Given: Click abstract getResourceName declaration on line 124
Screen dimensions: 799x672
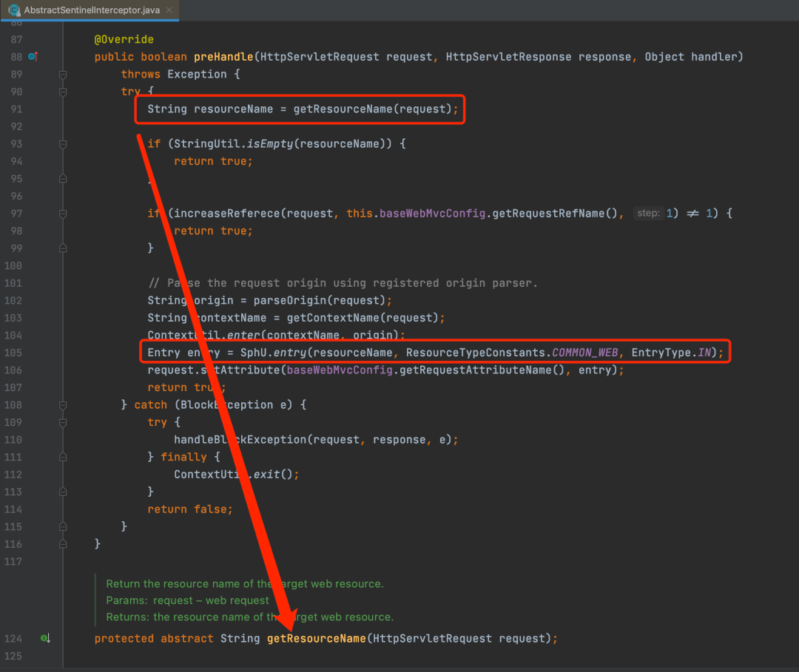Looking at the screenshot, I should tap(317, 639).
